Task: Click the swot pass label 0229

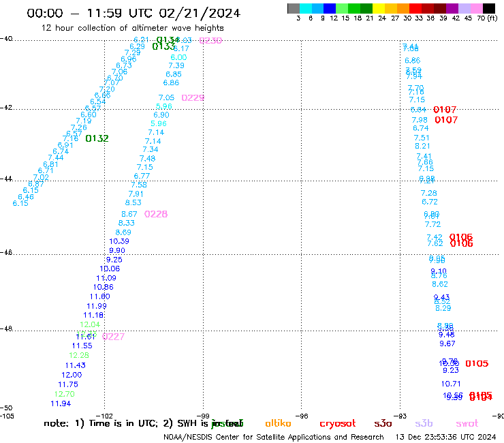Action: pyautogui.click(x=193, y=98)
